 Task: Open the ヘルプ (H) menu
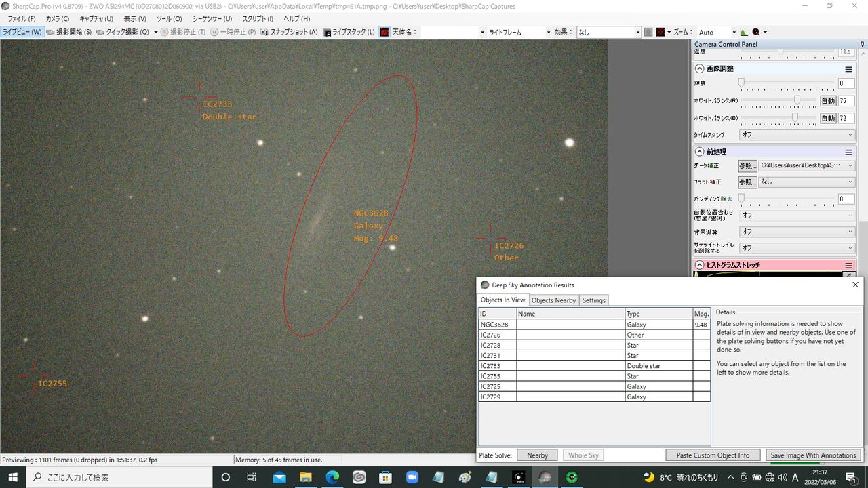(297, 19)
